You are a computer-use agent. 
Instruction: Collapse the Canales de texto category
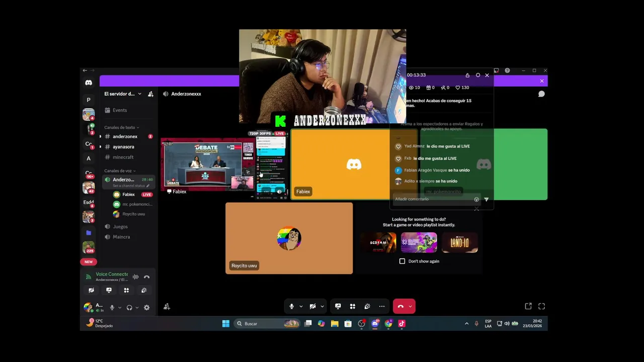point(121,128)
